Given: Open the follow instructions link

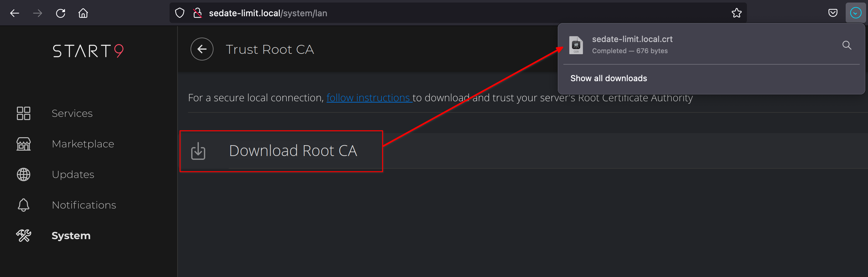Looking at the screenshot, I should pos(368,98).
